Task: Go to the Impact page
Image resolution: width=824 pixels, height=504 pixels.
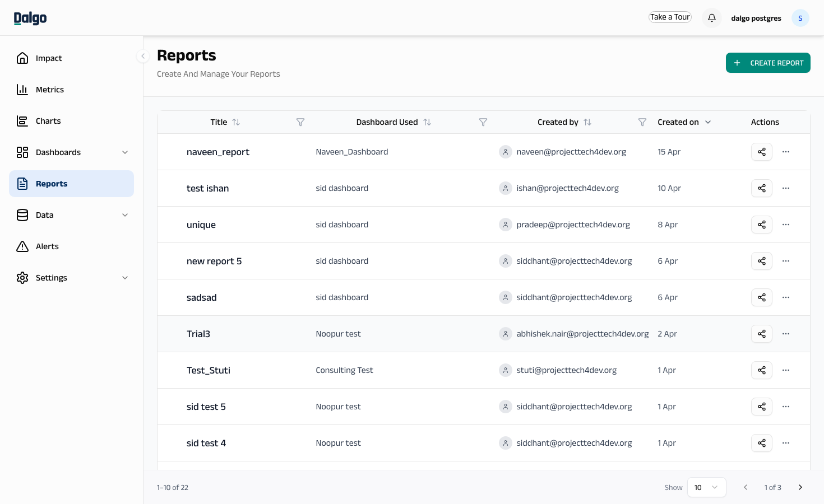Action: (72, 58)
